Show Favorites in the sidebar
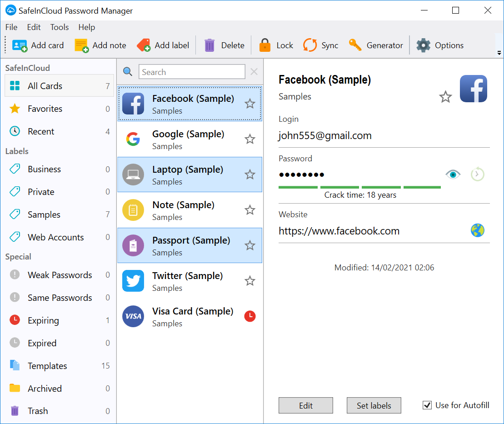Viewport: 504px width, 424px height. tap(59, 109)
